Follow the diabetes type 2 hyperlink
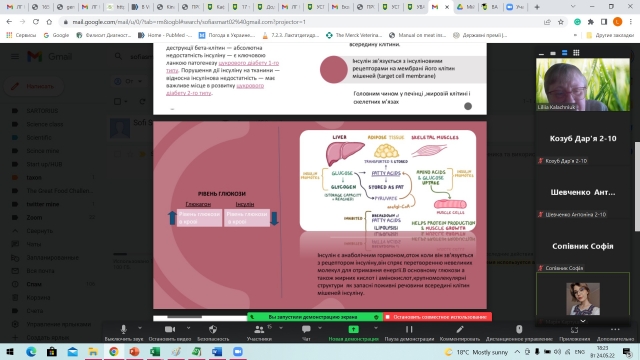The height and width of the screenshot is (360, 640). tap(215, 89)
